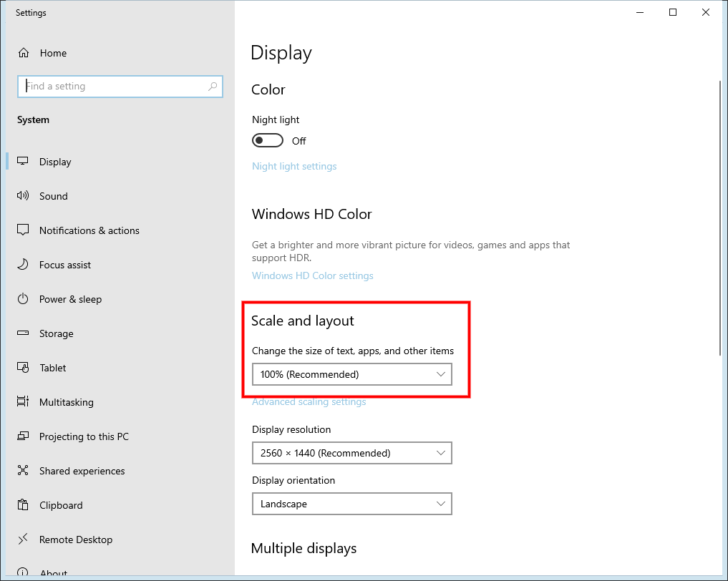
Task: Click the vertical scrollbar on right
Action: point(720,218)
